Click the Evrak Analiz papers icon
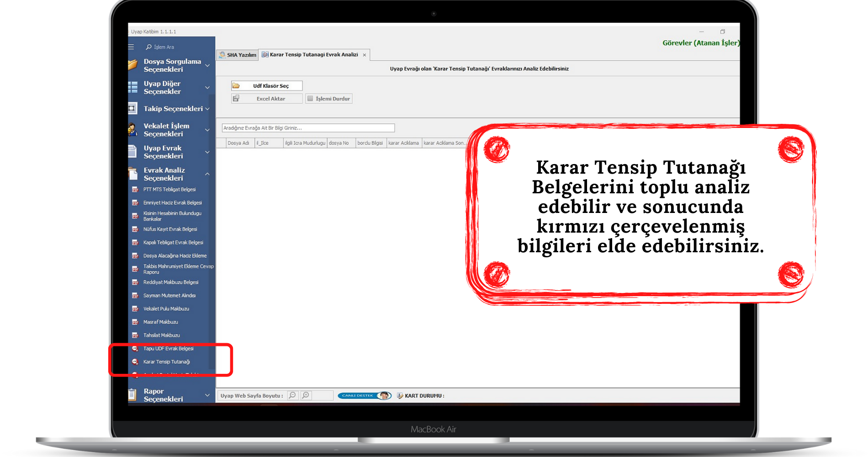This screenshot has height=457, width=868. click(132, 174)
